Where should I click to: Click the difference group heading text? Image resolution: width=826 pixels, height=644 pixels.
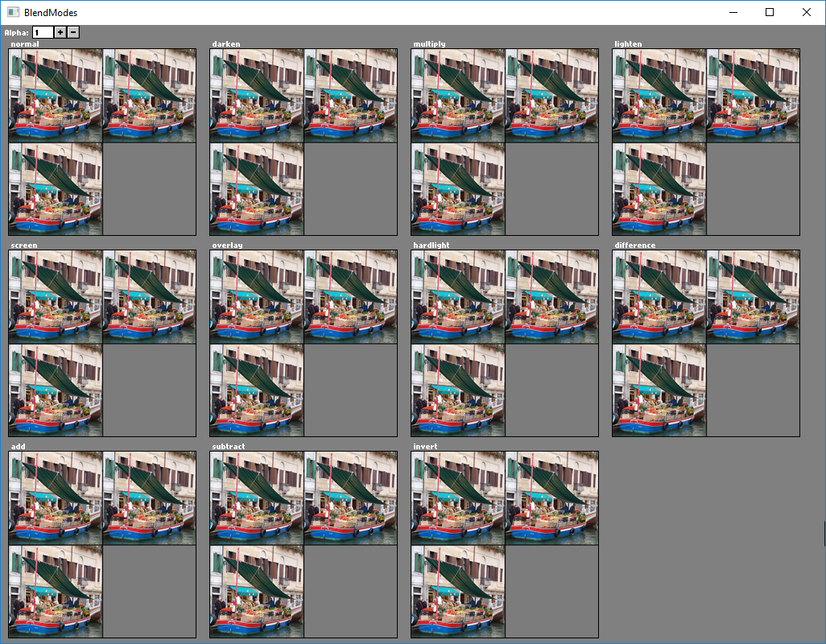click(635, 245)
